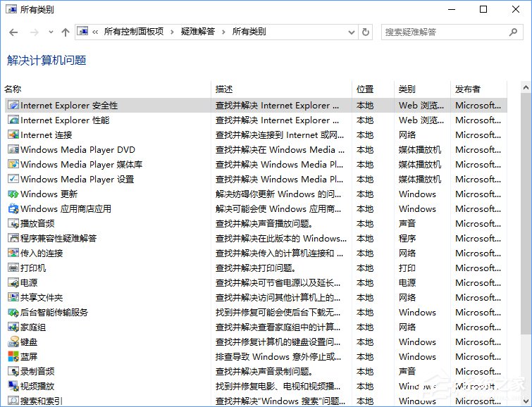Click the 程序兼容性疑难解答 icon
This screenshot has width=532, height=407.
(x=13, y=238)
